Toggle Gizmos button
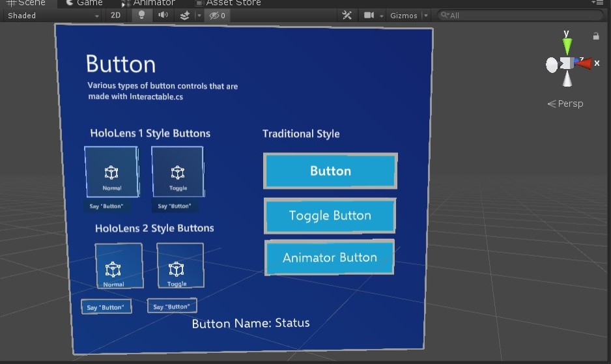 coord(404,16)
